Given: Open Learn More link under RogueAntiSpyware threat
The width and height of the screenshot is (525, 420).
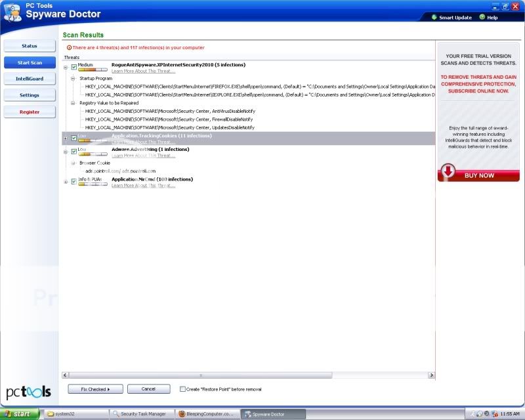Looking at the screenshot, I should pyautogui.click(x=143, y=71).
